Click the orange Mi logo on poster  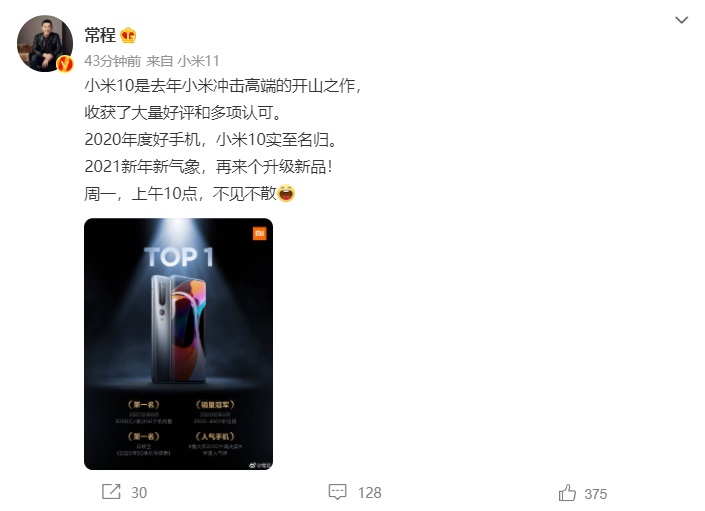point(259,233)
